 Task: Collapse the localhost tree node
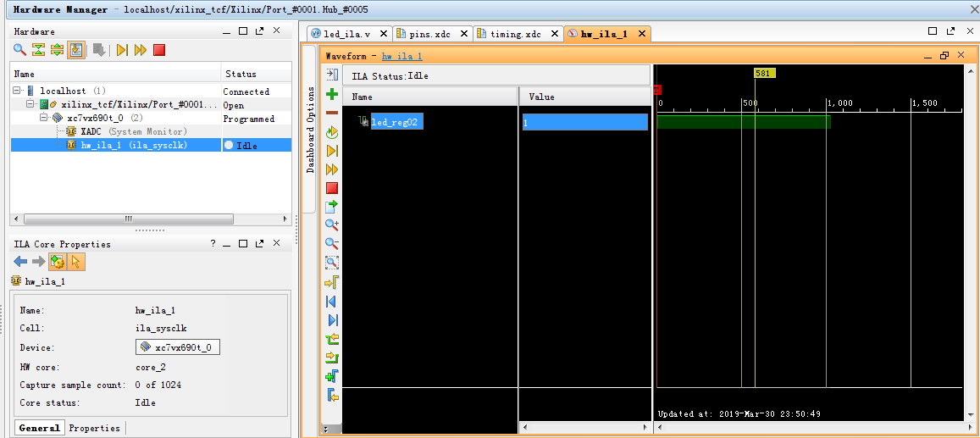pos(16,91)
